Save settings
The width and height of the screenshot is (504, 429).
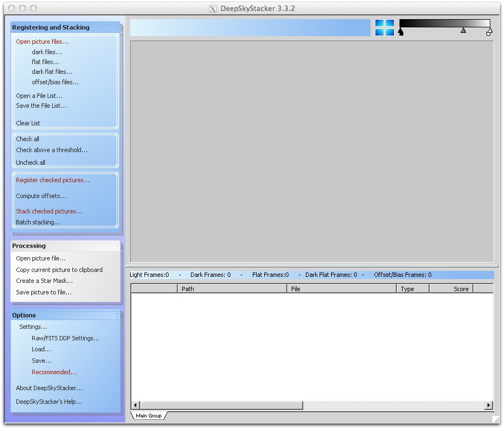[42, 361]
